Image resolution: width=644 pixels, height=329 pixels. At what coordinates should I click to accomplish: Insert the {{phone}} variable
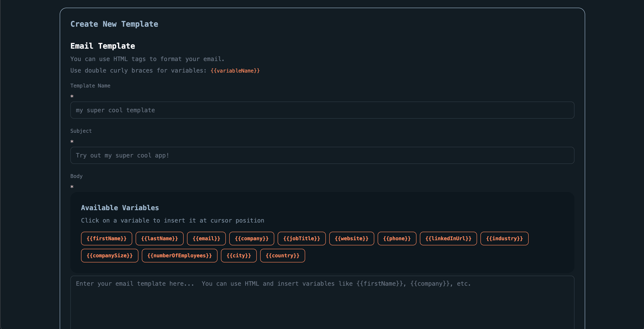tap(397, 239)
